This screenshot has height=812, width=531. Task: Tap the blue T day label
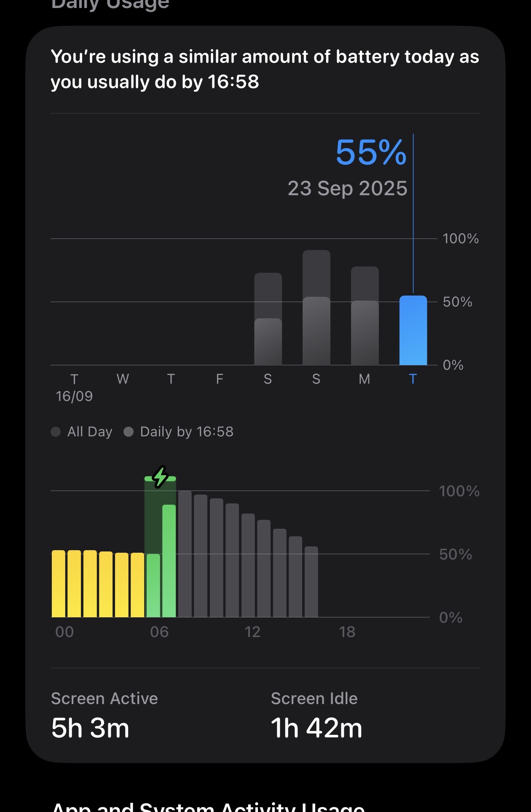(413, 379)
